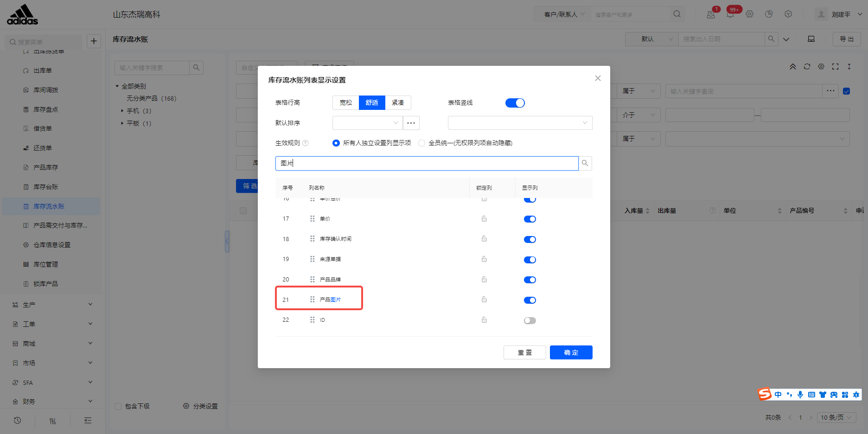Open 客户/联系人 dropdown in top bar

pyautogui.click(x=564, y=14)
